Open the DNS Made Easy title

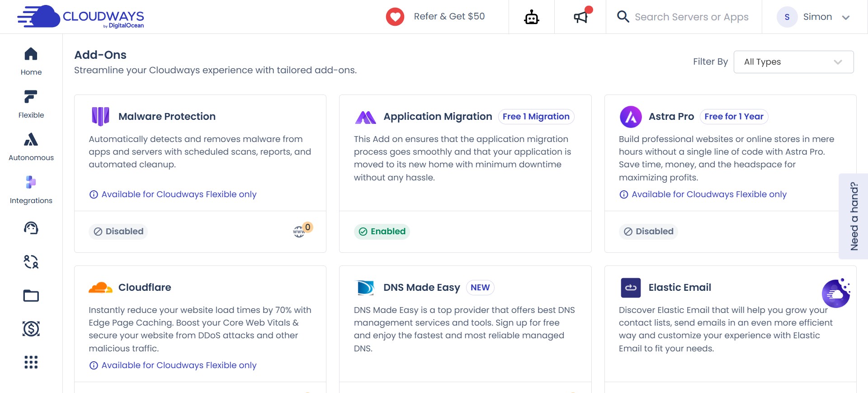coord(421,288)
